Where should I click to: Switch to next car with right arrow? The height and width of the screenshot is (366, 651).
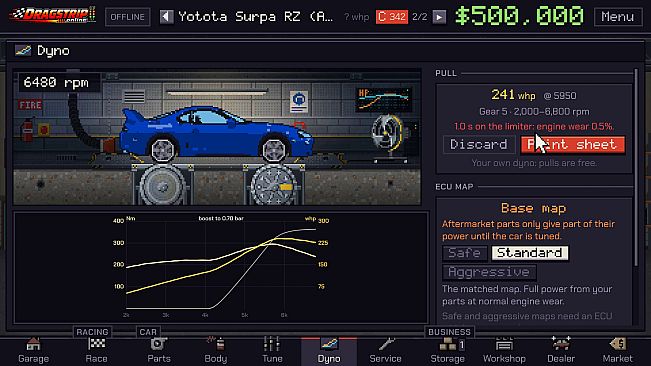pos(439,17)
